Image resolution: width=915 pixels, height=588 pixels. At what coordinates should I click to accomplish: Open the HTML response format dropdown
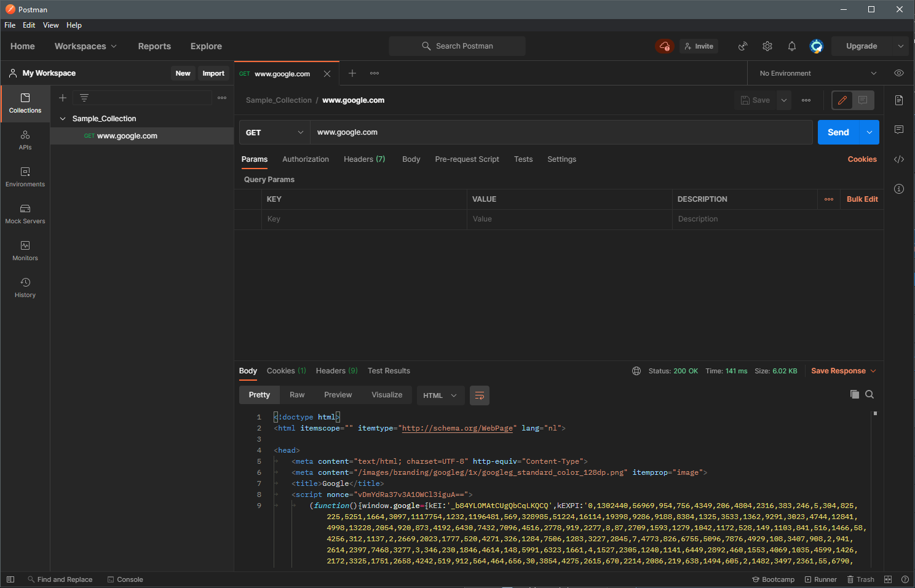(x=440, y=395)
